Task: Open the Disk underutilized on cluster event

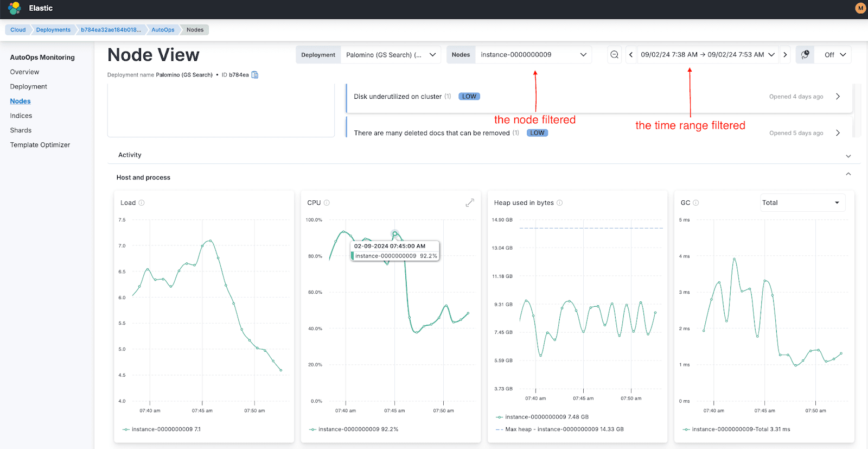Action: (x=838, y=97)
